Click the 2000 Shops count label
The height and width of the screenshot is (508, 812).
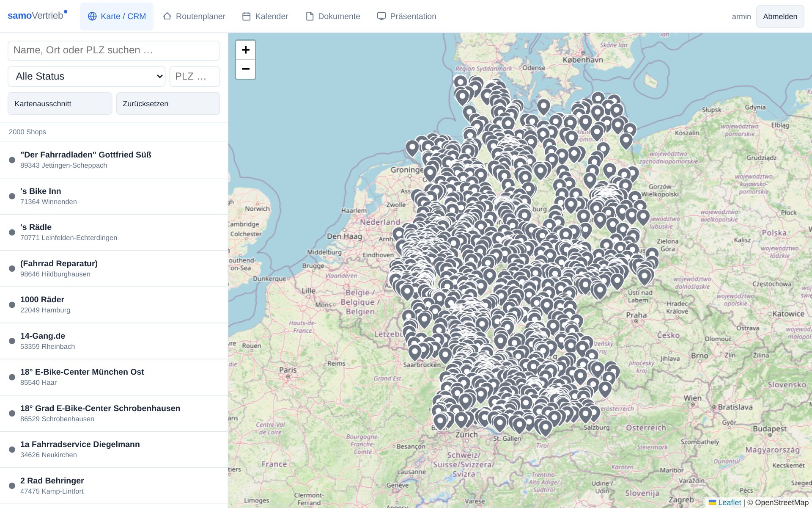(27, 132)
